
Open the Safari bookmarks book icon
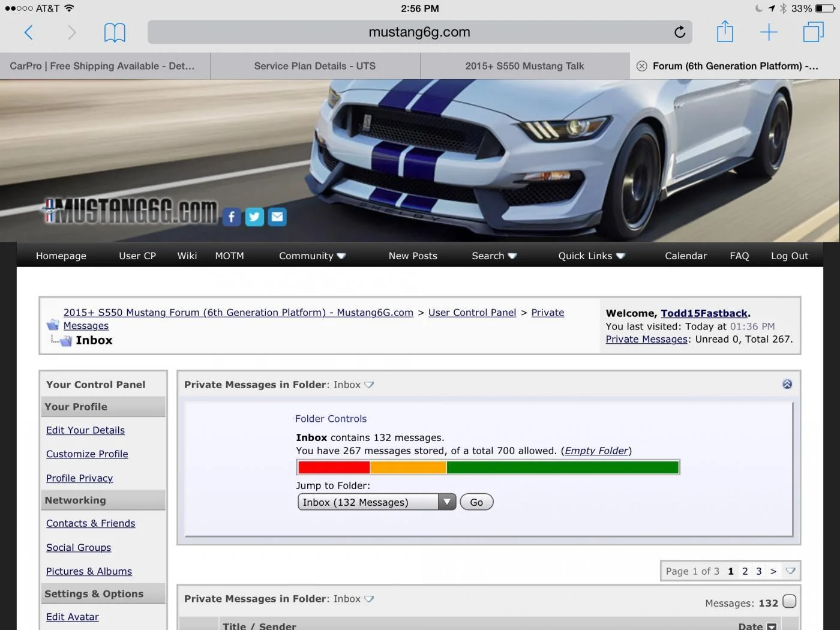115,32
